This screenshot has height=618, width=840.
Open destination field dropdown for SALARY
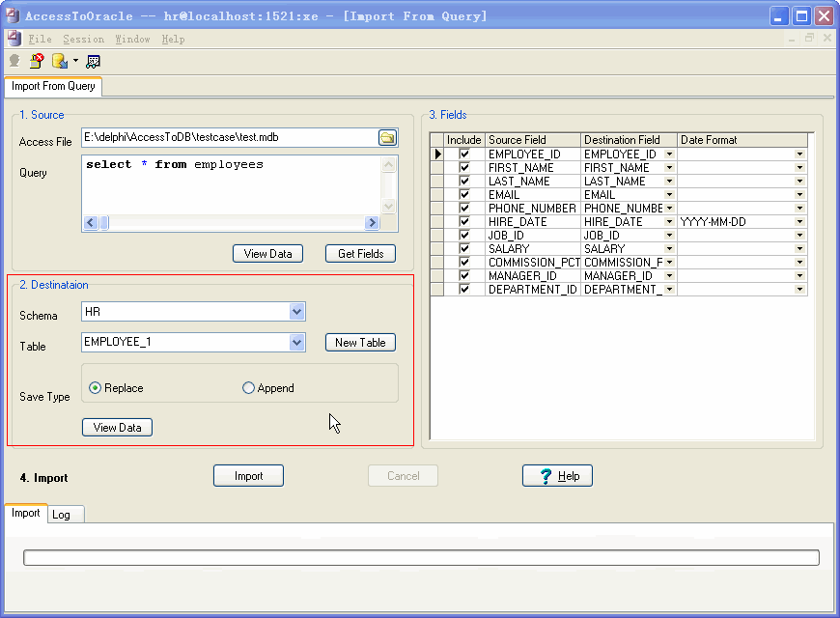tap(669, 249)
